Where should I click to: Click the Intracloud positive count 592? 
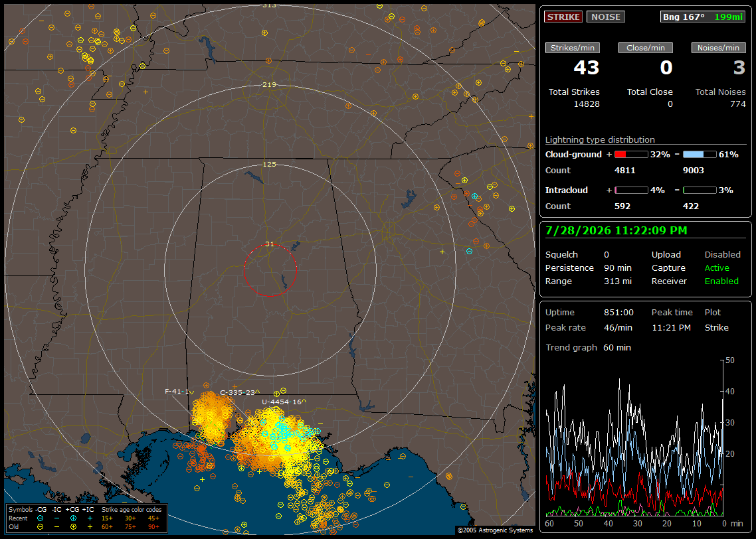[x=622, y=206]
